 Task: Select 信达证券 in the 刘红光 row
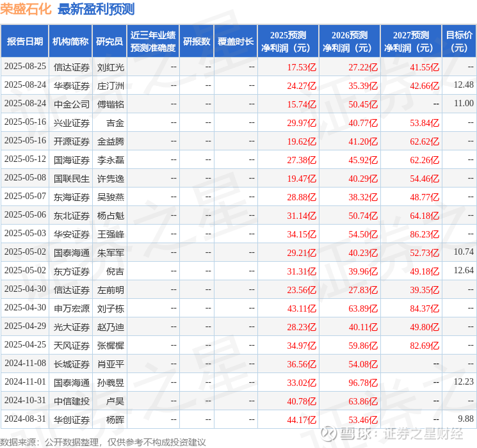pyautogui.click(x=72, y=67)
